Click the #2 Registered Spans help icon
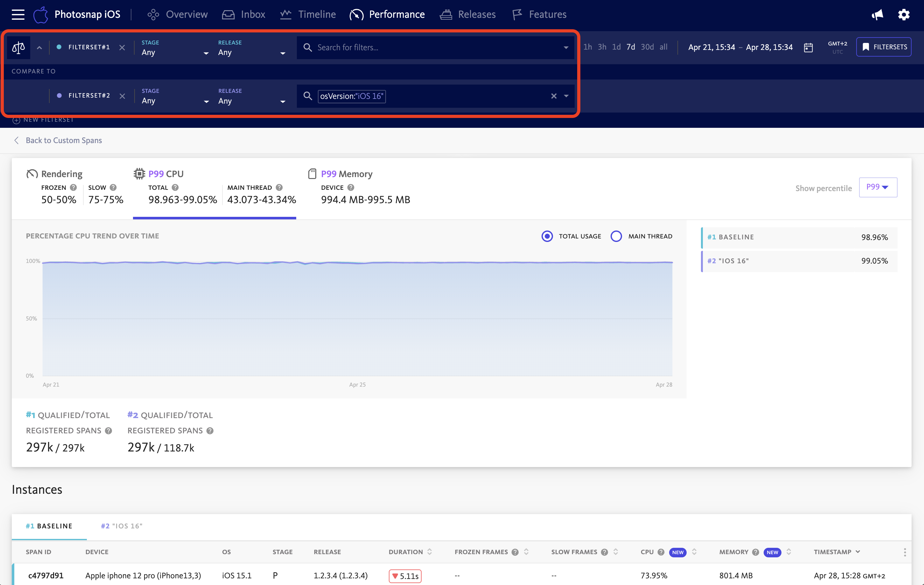Screen dimensions: 924x585 210,430
